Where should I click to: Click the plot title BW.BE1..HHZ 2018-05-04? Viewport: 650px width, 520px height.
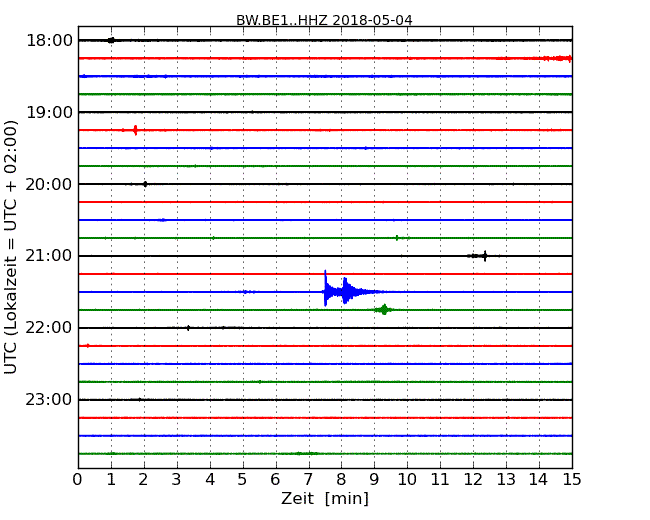coord(324,20)
